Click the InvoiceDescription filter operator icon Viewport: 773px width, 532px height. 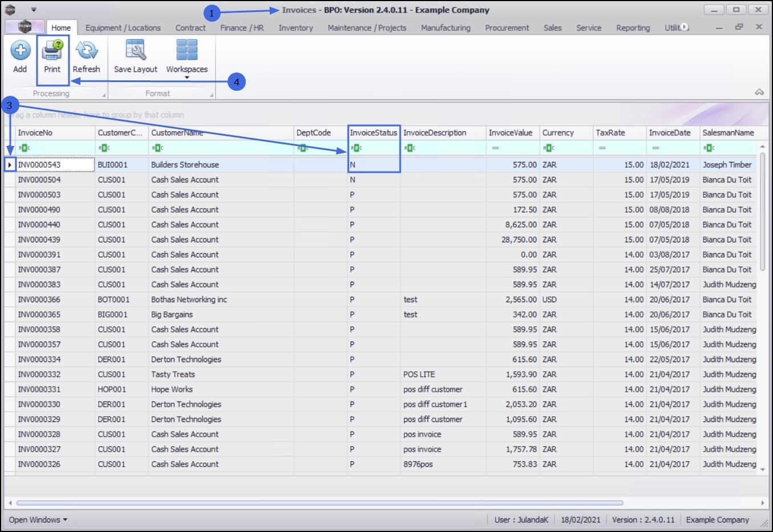[x=410, y=148]
